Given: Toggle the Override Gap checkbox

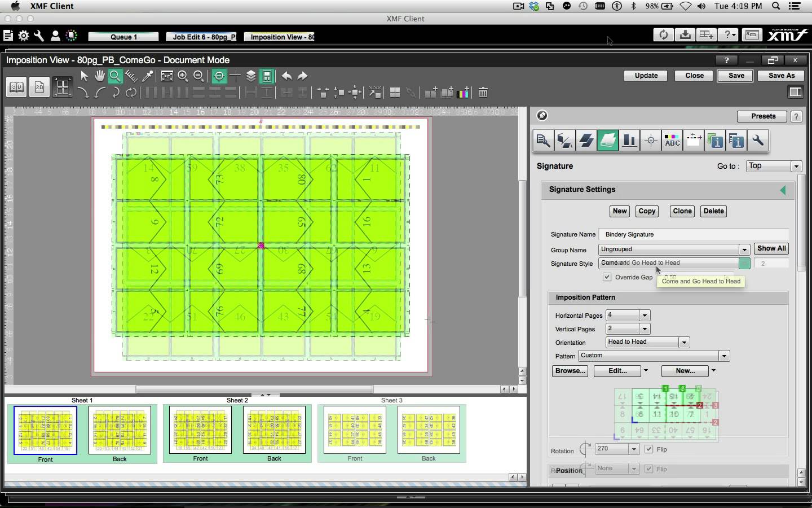Looking at the screenshot, I should 607,277.
